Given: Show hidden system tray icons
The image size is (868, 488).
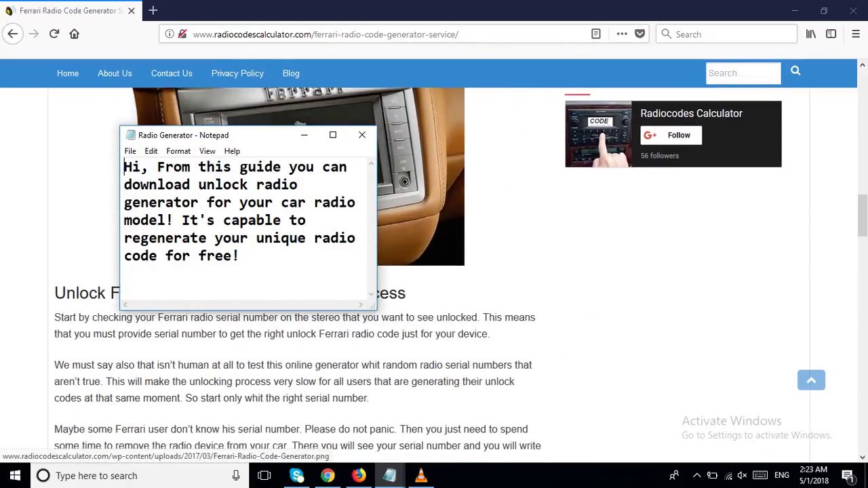Looking at the screenshot, I should click(696, 476).
